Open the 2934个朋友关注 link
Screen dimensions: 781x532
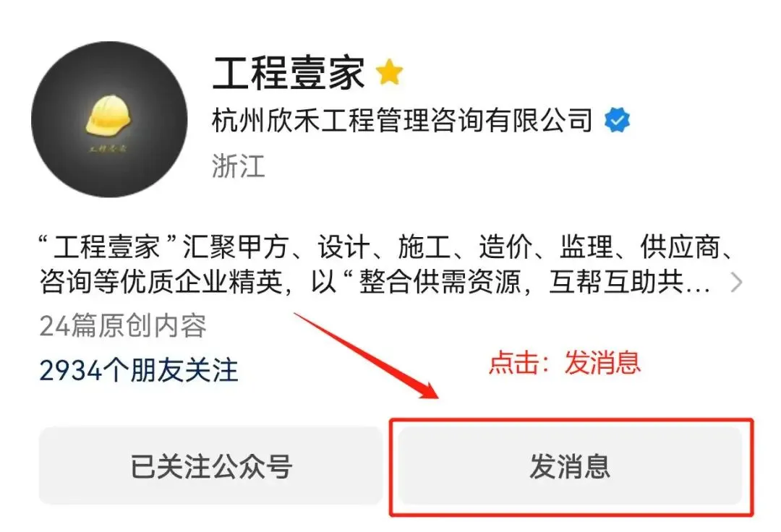139,370
